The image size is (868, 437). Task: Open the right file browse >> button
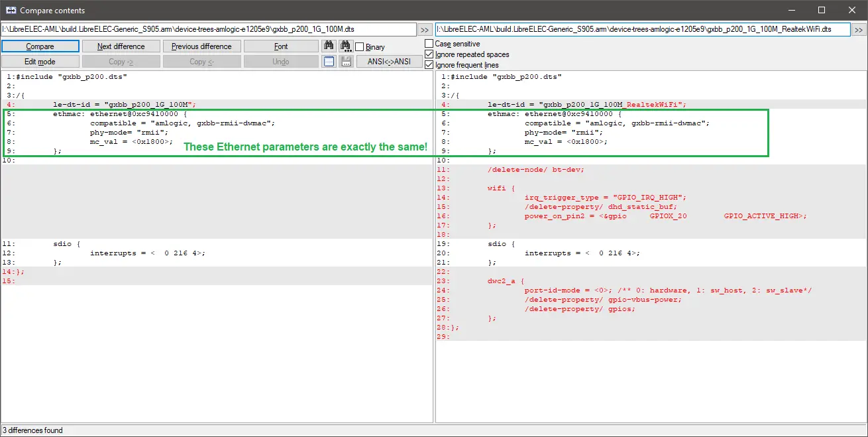(859, 30)
